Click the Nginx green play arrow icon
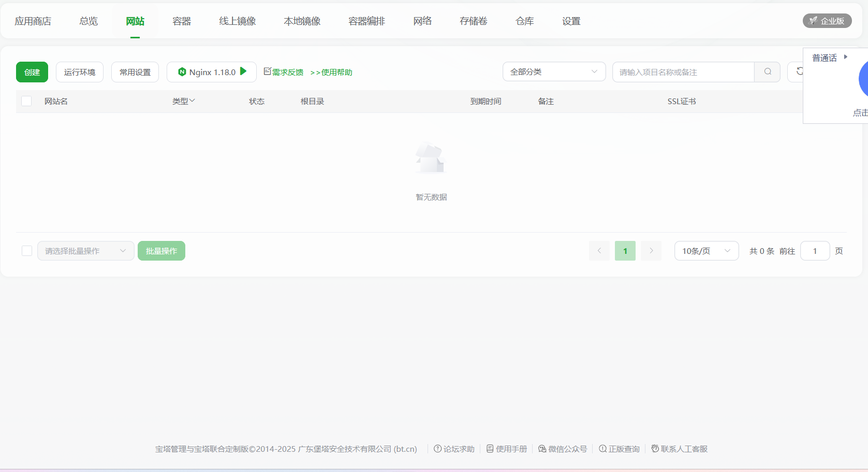868x472 pixels. pyautogui.click(x=243, y=71)
